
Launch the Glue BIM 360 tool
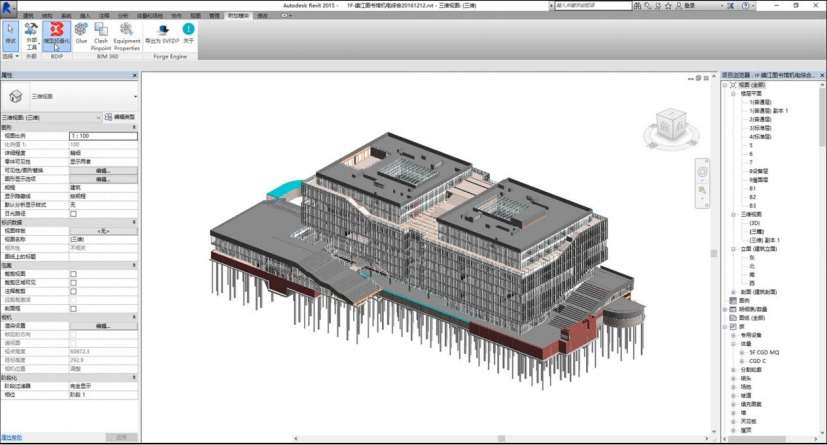tap(81, 34)
